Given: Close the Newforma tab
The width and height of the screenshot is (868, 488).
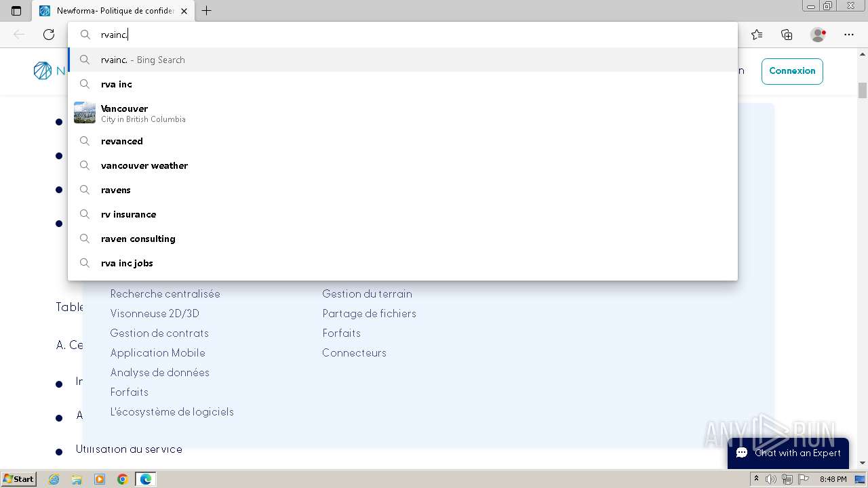Looking at the screenshot, I should [x=184, y=11].
